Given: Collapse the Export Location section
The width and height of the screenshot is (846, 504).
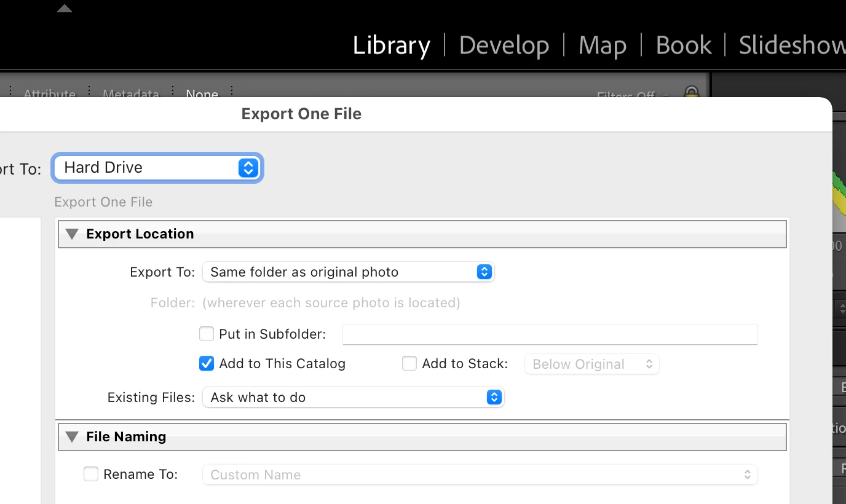Looking at the screenshot, I should click(x=72, y=234).
